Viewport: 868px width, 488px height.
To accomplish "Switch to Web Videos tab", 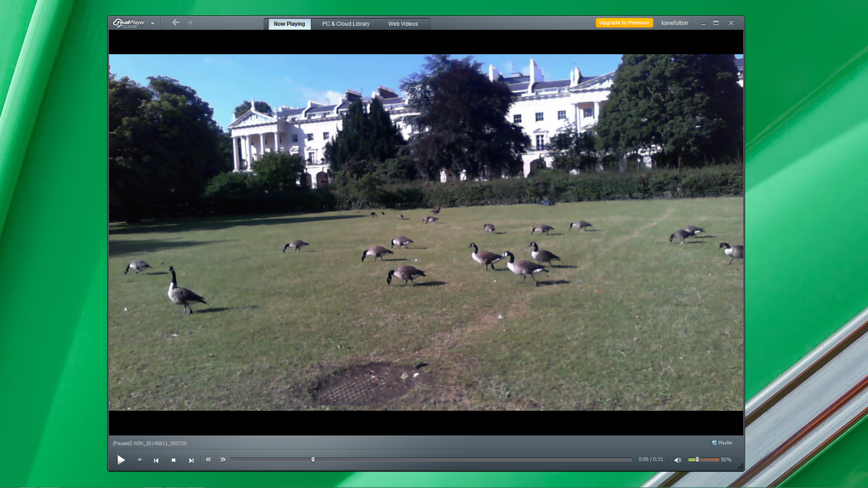I will tap(403, 24).
